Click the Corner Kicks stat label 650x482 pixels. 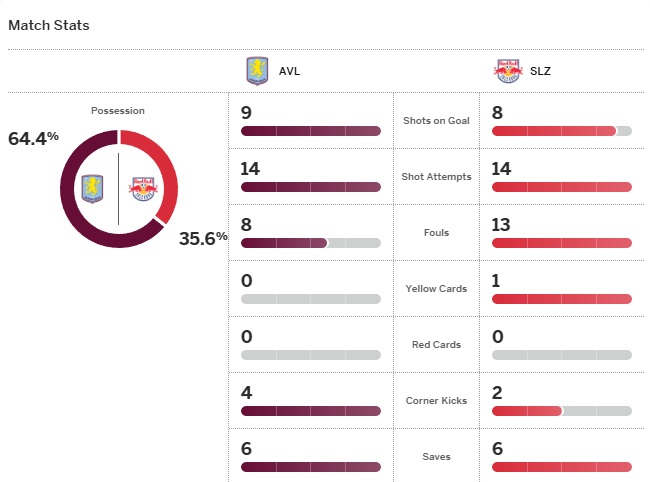click(x=436, y=401)
